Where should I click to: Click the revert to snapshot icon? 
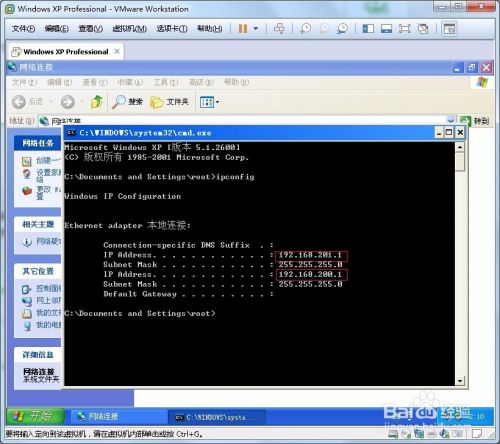pyautogui.click(x=324, y=29)
